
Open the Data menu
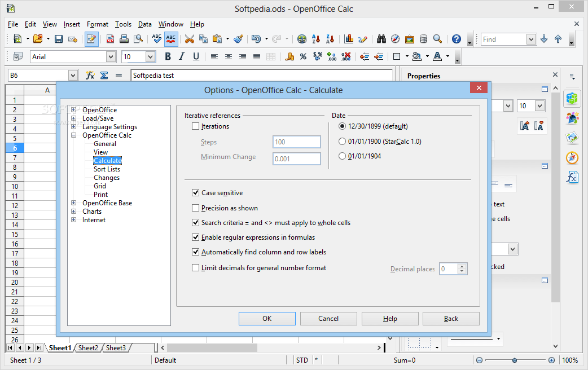[x=145, y=24]
